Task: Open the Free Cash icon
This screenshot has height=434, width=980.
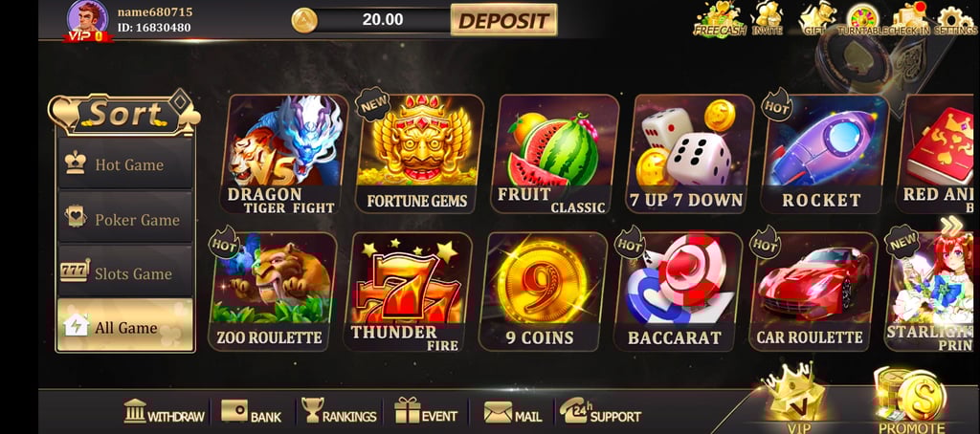Action: [720, 19]
